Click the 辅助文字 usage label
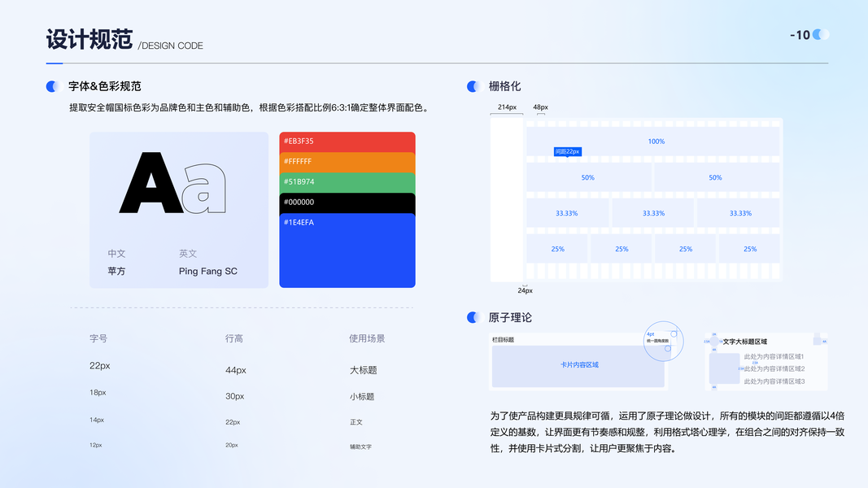 [360, 447]
